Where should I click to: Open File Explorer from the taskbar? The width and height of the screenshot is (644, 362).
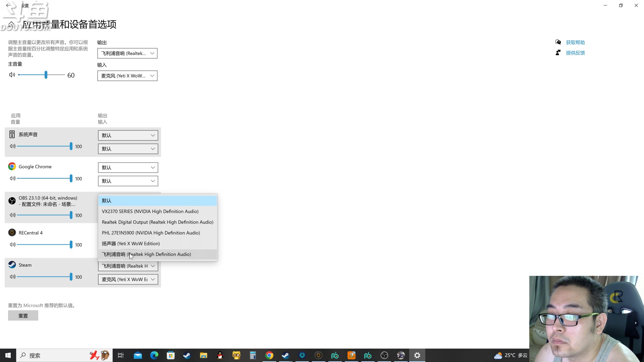pyautogui.click(x=204, y=355)
